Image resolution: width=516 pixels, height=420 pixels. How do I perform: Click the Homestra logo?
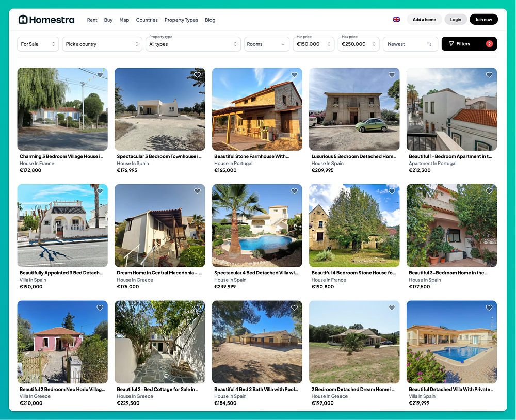click(46, 20)
